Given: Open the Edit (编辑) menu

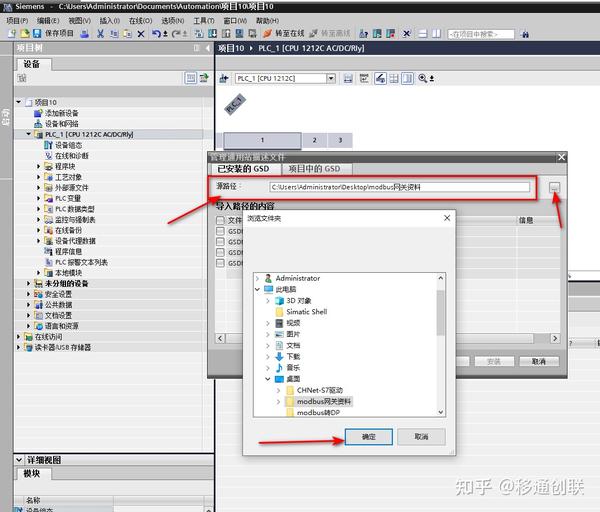Looking at the screenshot, I should coord(48,21).
